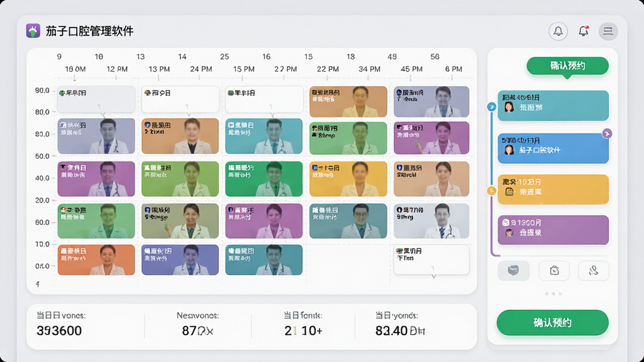Select the grey filled icon button below the appointment list
644x362 pixels.
point(513,270)
